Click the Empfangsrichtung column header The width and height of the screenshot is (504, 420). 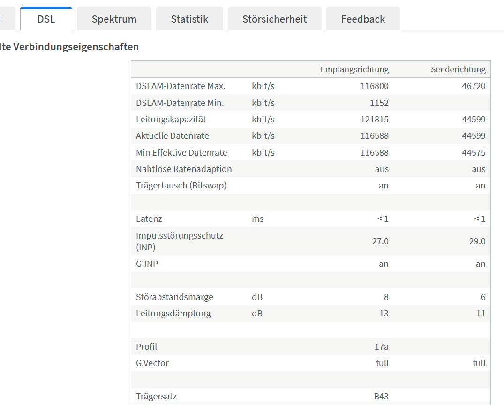tap(354, 69)
